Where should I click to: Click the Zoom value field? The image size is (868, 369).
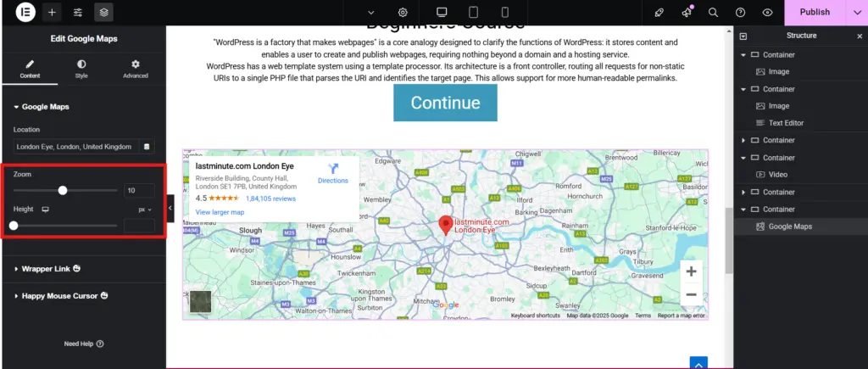point(139,191)
